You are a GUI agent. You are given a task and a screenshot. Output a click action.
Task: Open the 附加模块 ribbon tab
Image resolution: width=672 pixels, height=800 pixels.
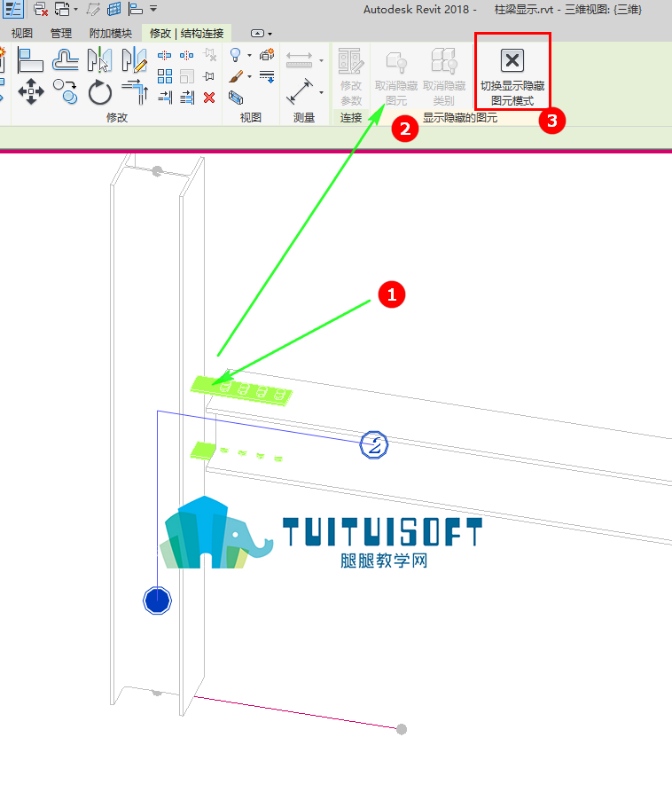click(x=111, y=34)
